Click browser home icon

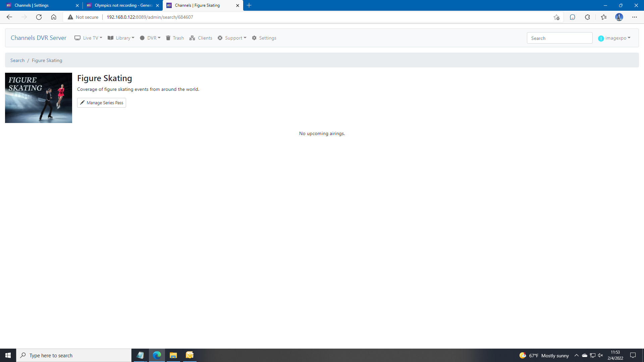coord(54,17)
